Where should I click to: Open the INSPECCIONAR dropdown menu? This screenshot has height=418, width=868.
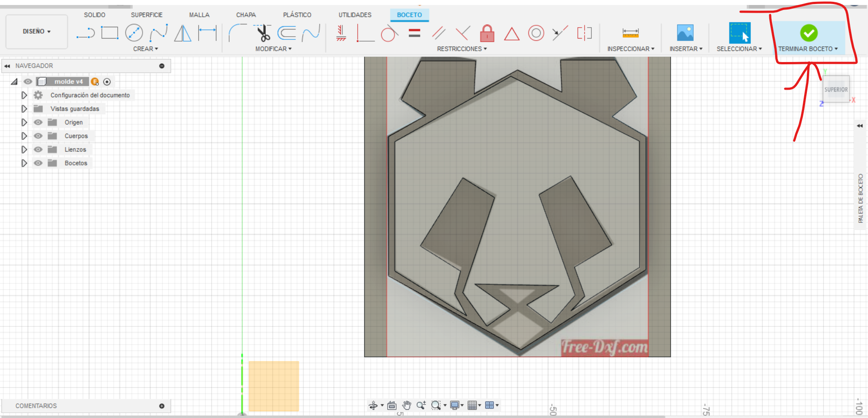pyautogui.click(x=631, y=49)
